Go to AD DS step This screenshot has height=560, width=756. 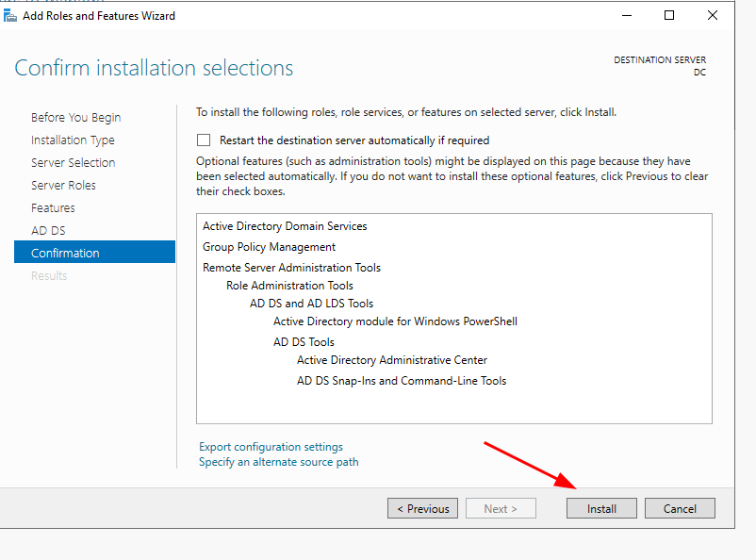click(x=48, y=231)
